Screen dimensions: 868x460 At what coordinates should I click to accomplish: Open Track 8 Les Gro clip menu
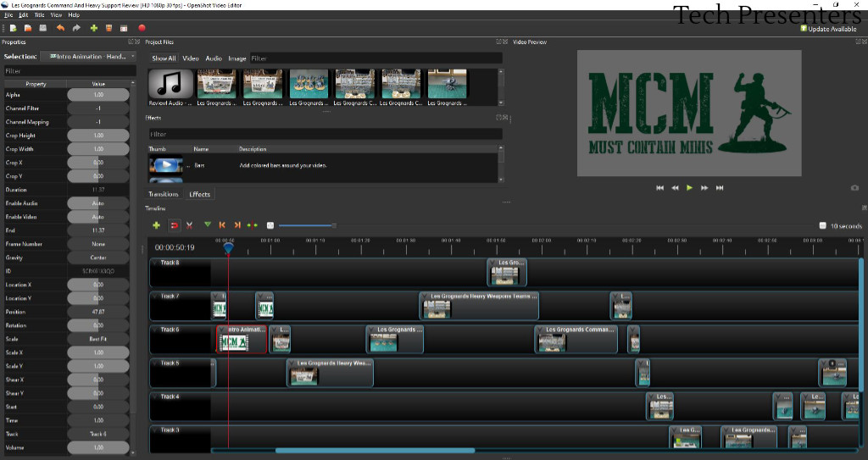pyautogui.click(x=493, y=263)
